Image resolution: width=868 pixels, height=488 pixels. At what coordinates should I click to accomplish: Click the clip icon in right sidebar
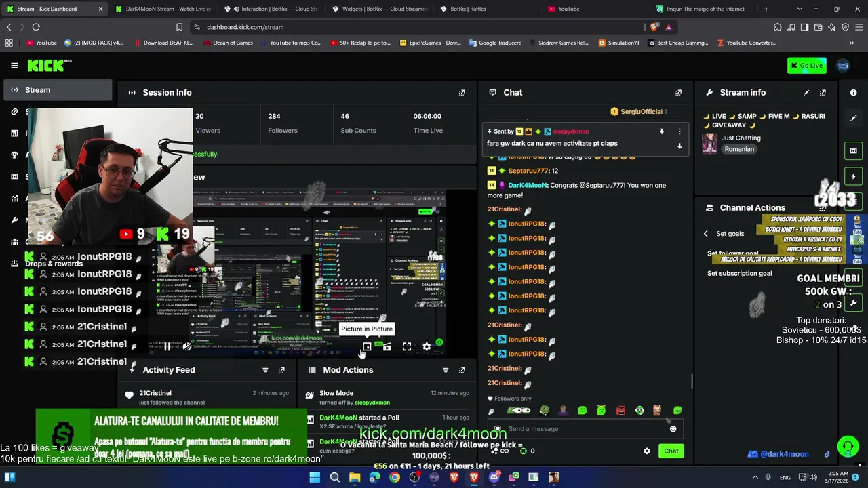click(853, 150)
